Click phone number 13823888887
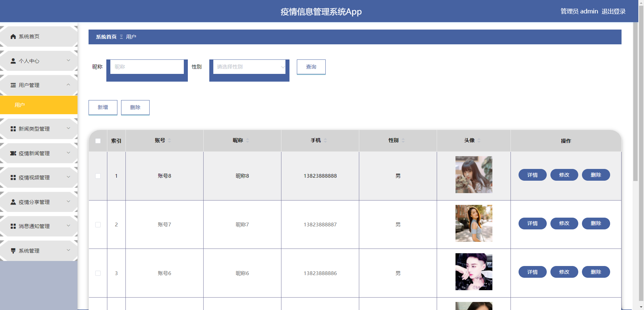The height and width of the screenshot is (310, 644). (x=320, y=225)
